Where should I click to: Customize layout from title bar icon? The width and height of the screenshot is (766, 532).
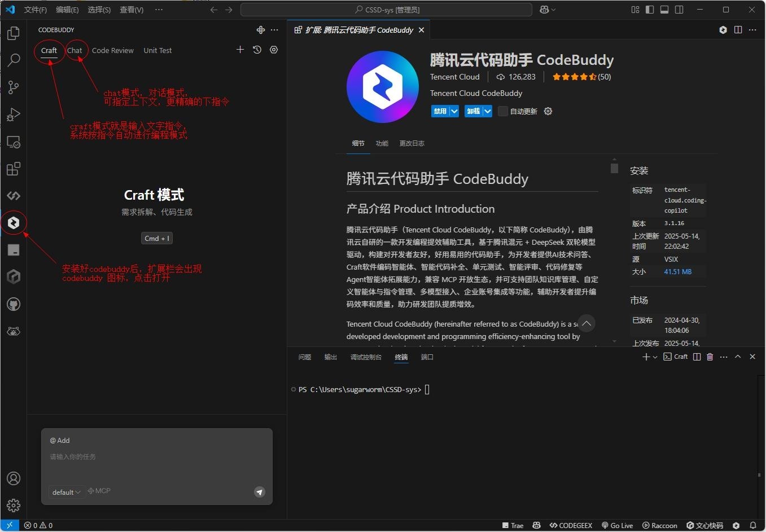point(635,10)
